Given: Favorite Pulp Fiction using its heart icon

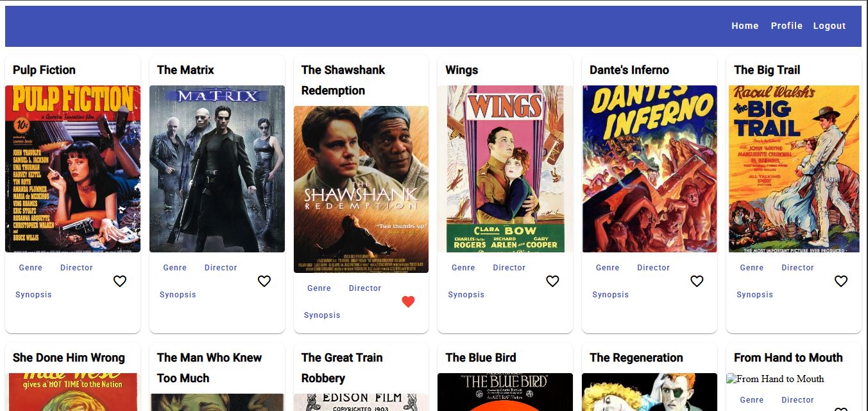Looking at the screenshot, I should click(x=120, y=281).
